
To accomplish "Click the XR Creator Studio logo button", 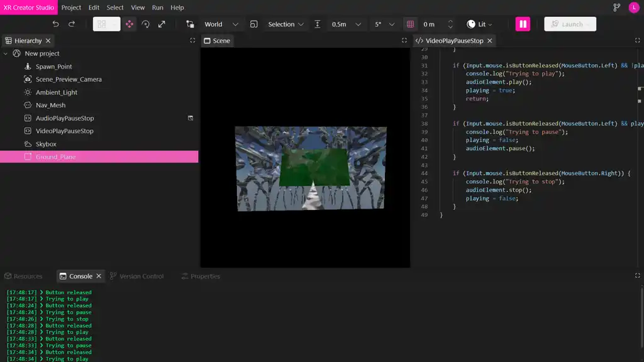I will coord(29,8).
